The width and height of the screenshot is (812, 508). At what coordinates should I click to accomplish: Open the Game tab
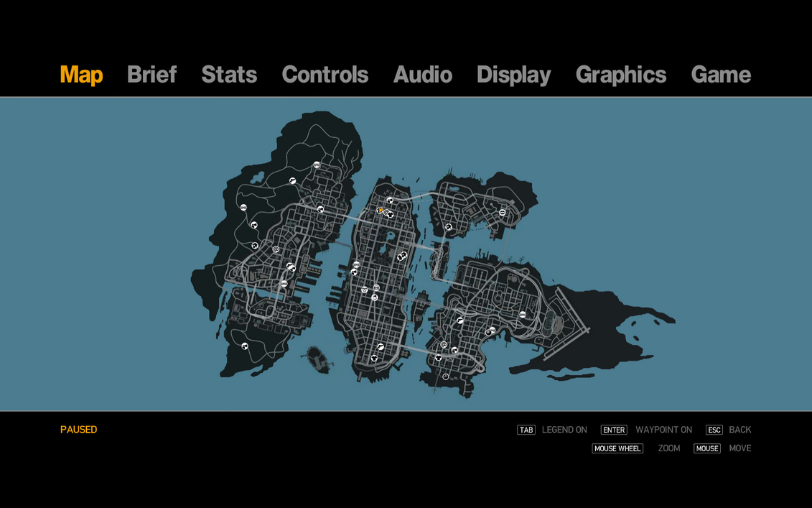pyautogui.click(x=721, y=75)
